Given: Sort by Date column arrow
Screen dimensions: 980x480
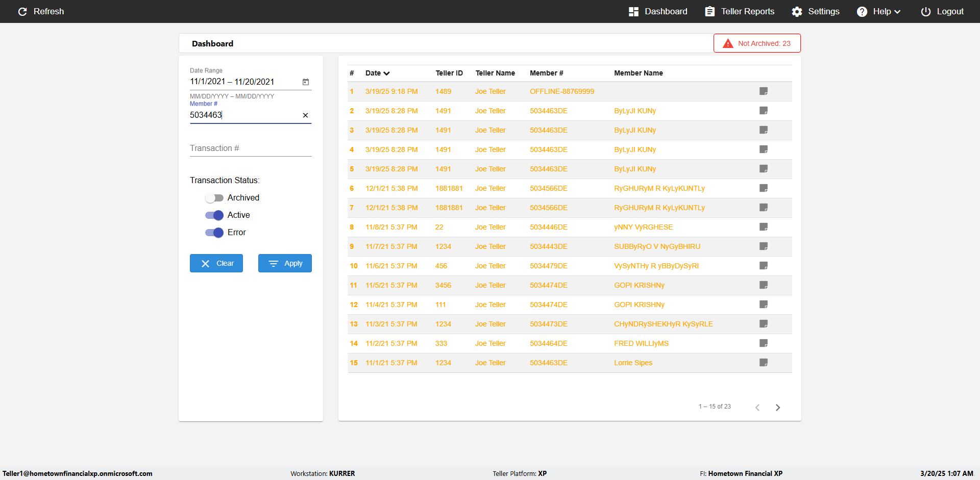Looking at the screenshot, I should click(x=386, y=73).
